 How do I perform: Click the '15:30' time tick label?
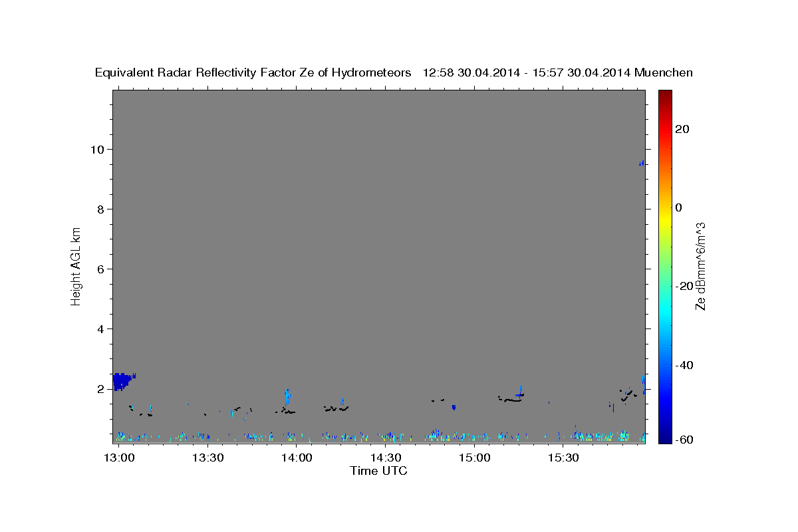click(x=563, y=458)
